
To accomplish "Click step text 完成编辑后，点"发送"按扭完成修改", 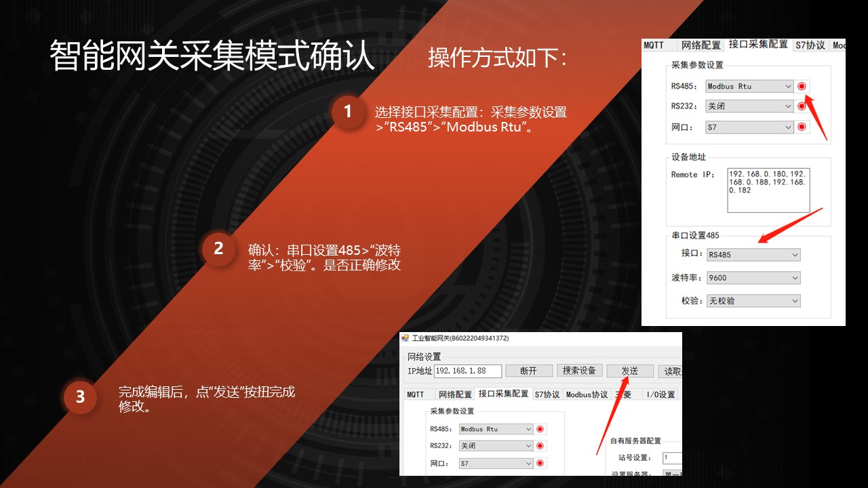I will pos(207,400).
